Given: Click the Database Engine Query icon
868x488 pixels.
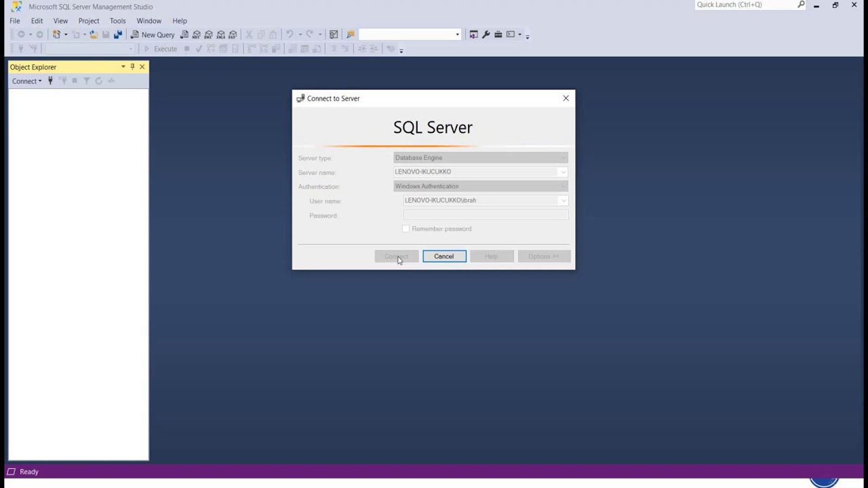Looking at the screenshot, I should (x=184, y=35).
